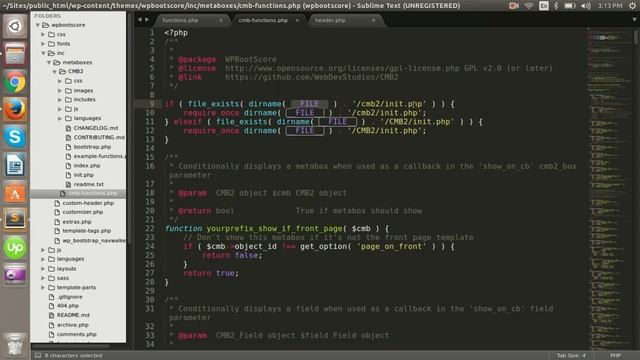Open Skype from the launcher
The image size is (640, 360).
[15, 137]
